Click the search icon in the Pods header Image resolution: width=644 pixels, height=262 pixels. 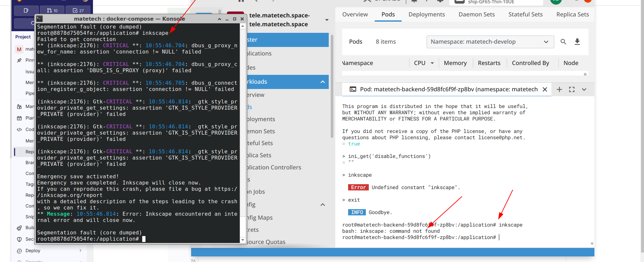[563, 42]
